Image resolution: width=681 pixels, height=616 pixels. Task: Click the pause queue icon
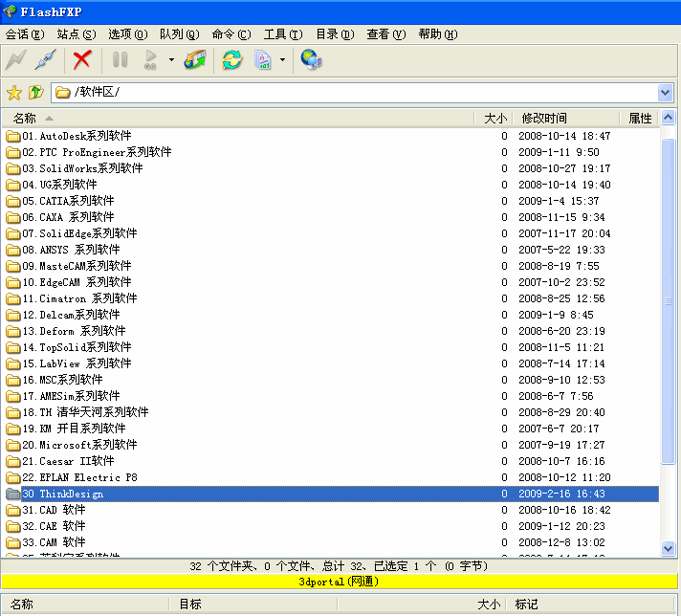point(120,59)
